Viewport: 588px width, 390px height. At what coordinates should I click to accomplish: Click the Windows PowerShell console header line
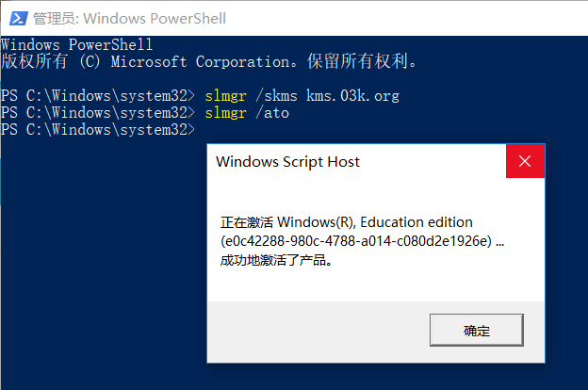pyautogui.click(x=77, y=44)
